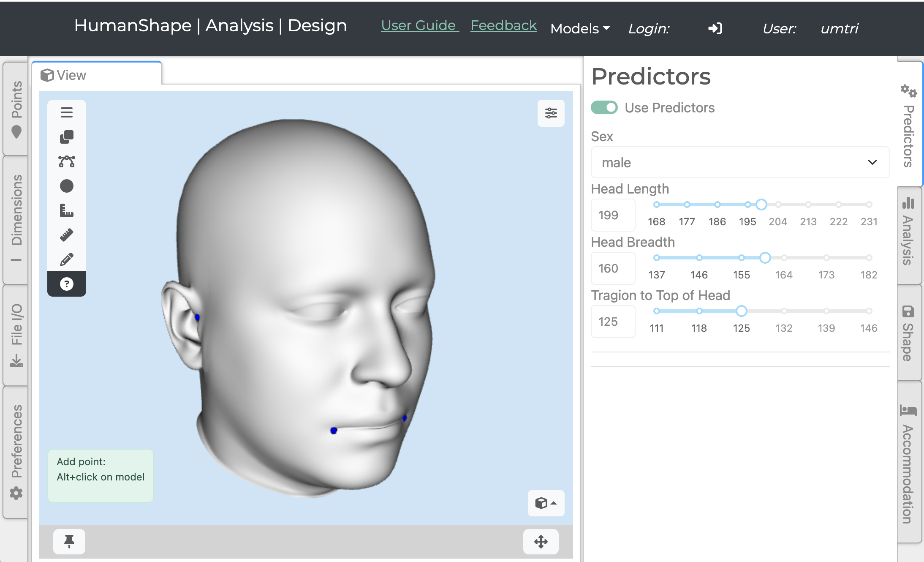
Task: Select the pencil edit tool
Action: [x=67, y=259]
